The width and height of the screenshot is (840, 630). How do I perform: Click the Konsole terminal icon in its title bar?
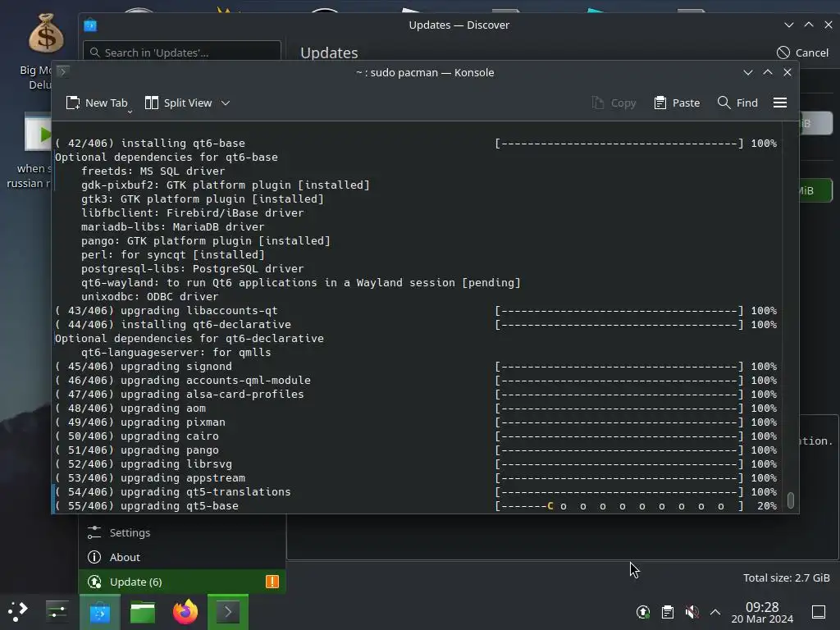pos(62,71)
